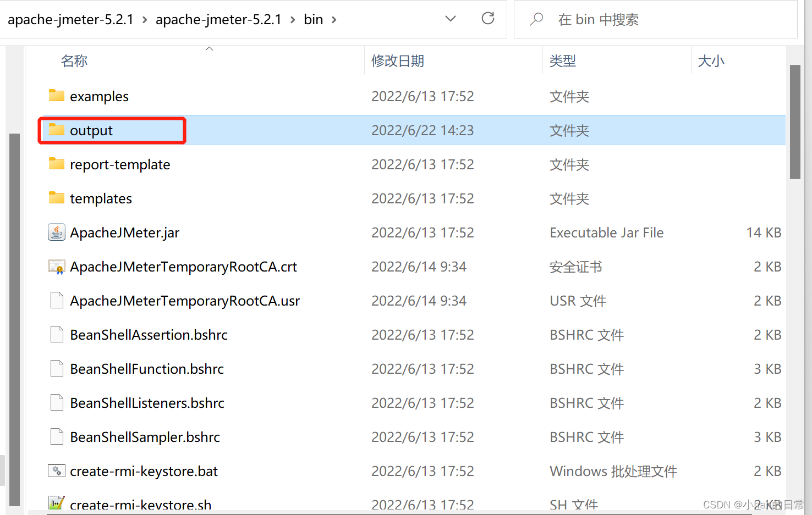Screen dimensions: 812x515
Task: Click the navigation pane scrollbar thumb
Action: point(14,319)
